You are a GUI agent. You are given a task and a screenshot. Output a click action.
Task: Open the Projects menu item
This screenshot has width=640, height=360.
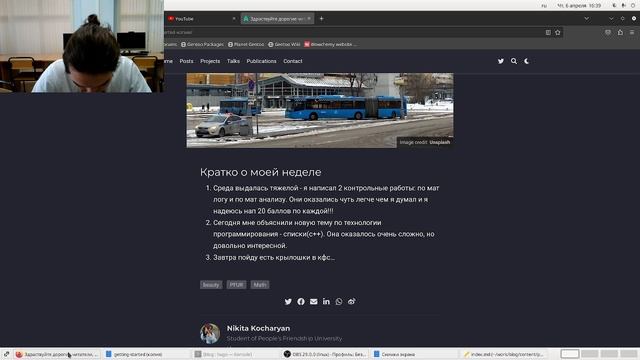click(210, 61)
